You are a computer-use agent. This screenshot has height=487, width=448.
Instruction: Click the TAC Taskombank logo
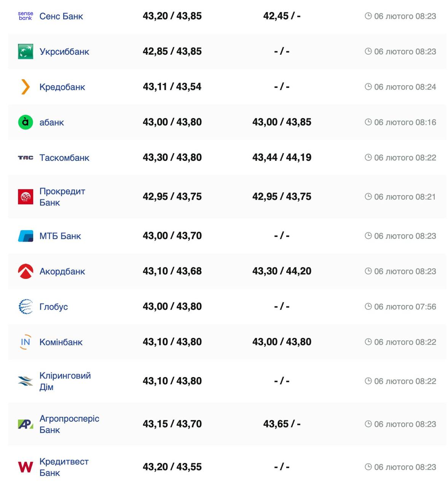click(26, 158)
